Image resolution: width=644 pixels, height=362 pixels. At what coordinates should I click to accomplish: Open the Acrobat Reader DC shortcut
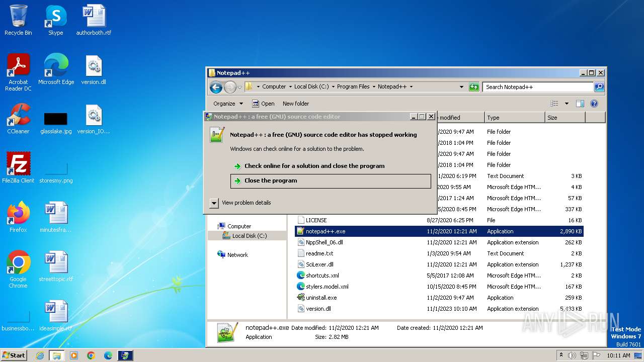point(18,72)
